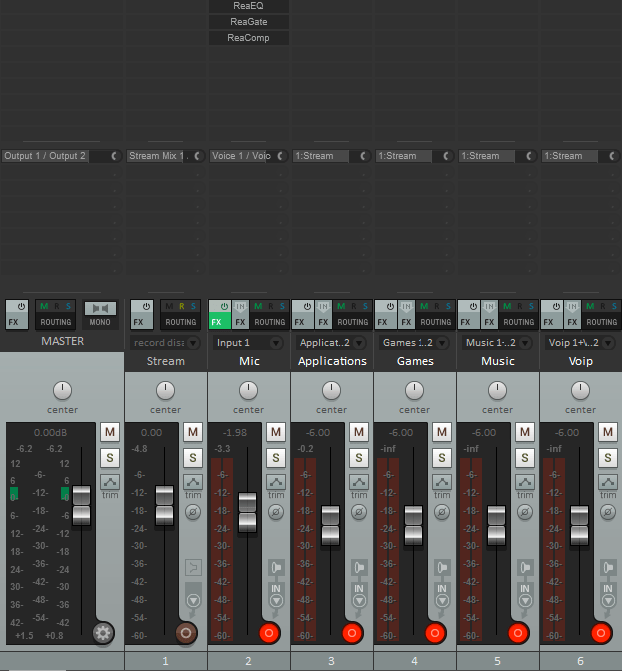This screenshot has width=622, height=671.
Task: Arm Stream track record button
Action: [186, 633]
